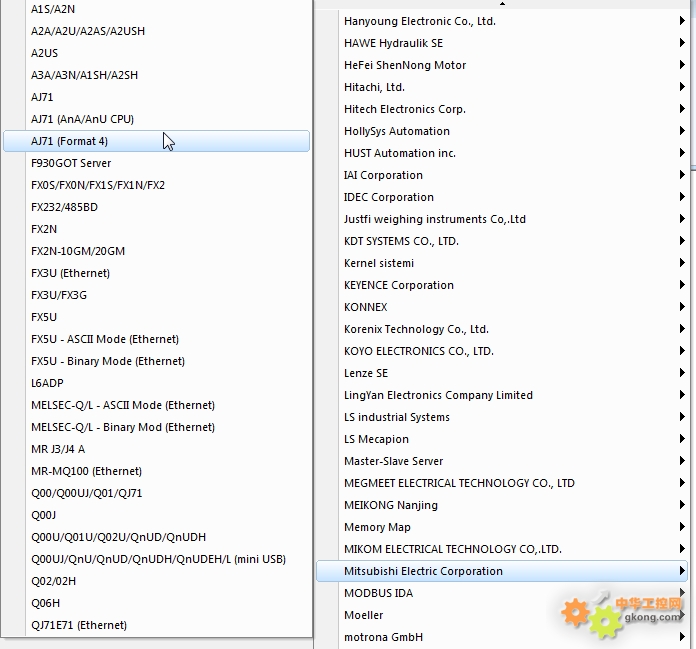The height and width of the screenshot is (649, 696).
Task: Open Korenix Technology Co., Ltd.
Action: (502, 329)
